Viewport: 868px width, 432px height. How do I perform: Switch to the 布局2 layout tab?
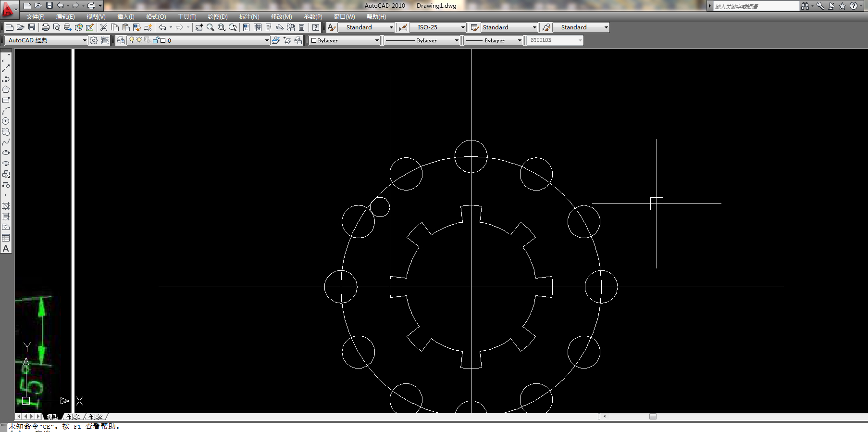[95, 417]
